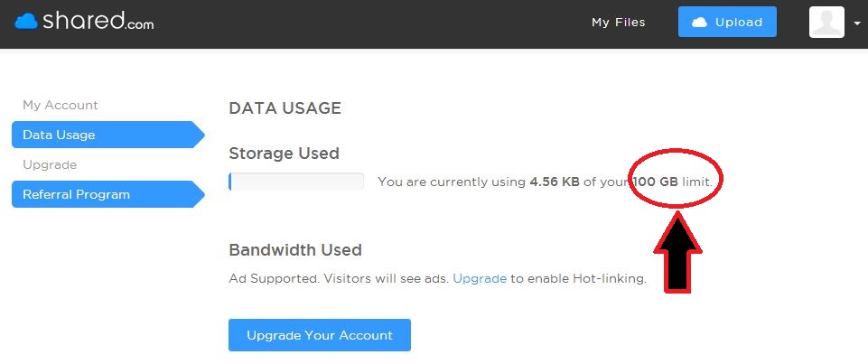The height and width of the screenshot is (364, 868).
Task: Click the cloud icon inside Upload button
Action: click(700, 22)
